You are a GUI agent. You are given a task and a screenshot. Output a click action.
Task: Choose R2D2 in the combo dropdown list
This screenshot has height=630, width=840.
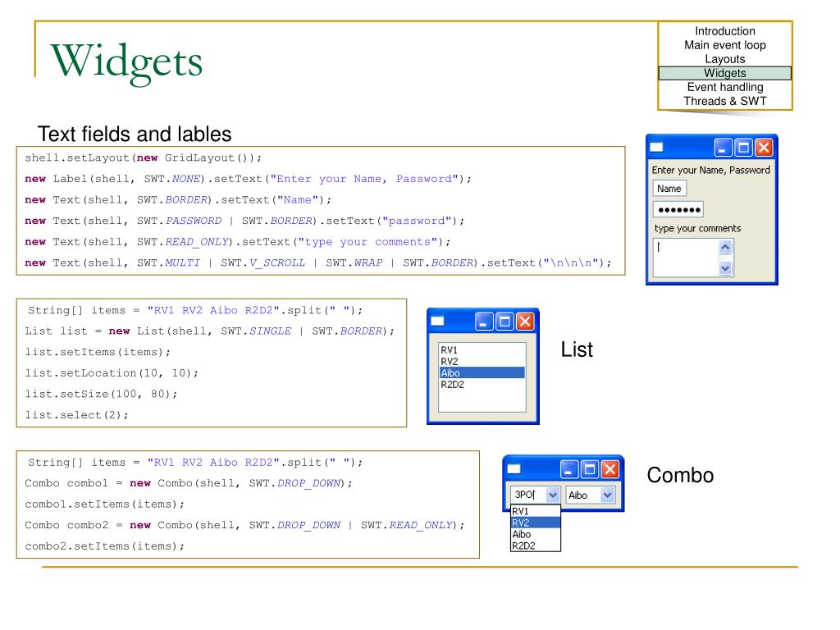[x=536, y=546]
